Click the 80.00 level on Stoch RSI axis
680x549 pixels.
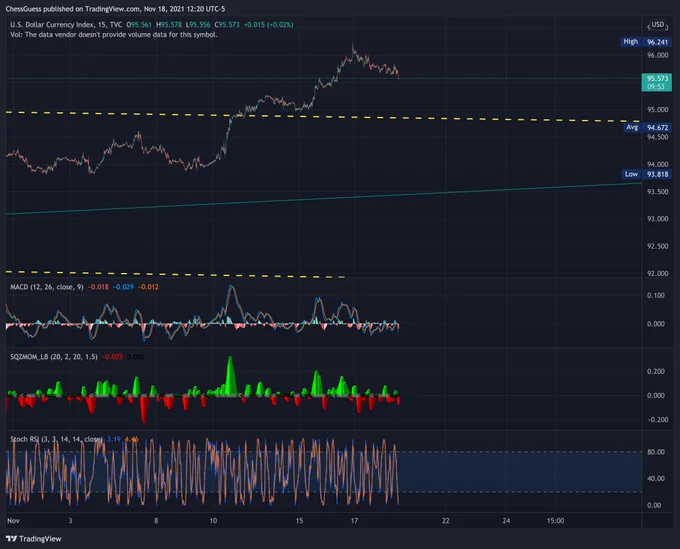[x=656, y=452]
